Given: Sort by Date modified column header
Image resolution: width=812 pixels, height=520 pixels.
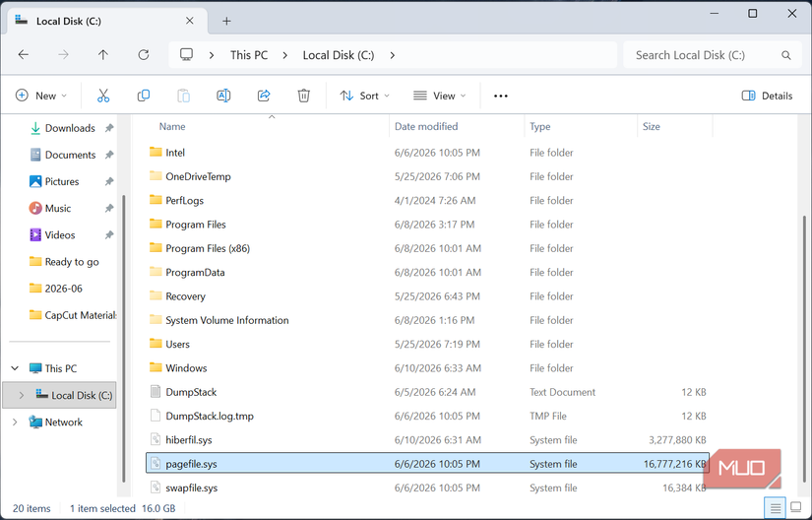Looking at the screenshot, I should tap(426, 126).
